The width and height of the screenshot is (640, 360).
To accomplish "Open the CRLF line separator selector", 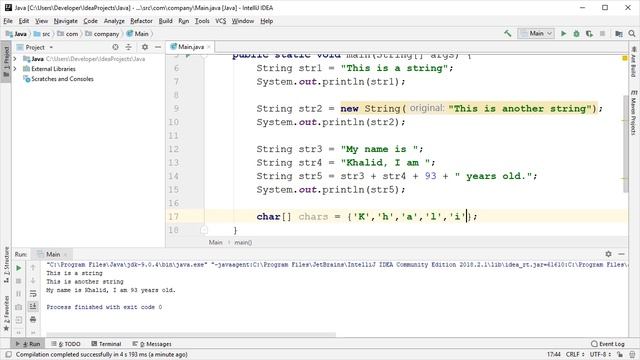I will (575, 354).
